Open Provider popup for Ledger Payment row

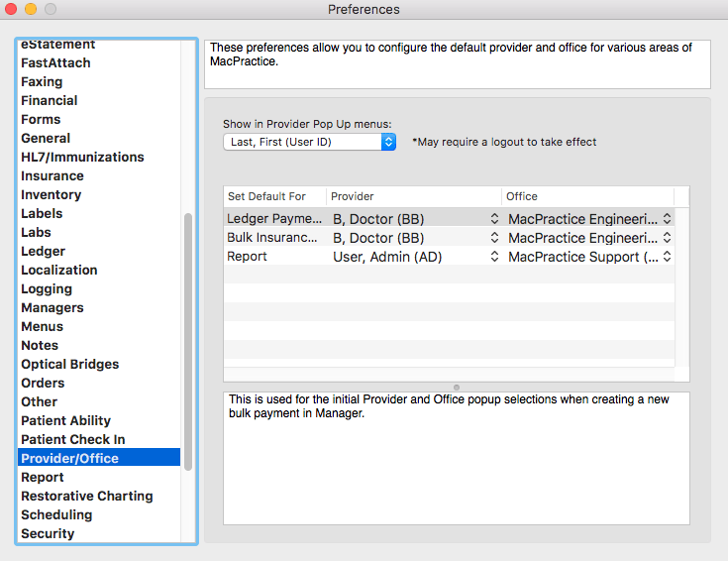[x=415, y=218]
